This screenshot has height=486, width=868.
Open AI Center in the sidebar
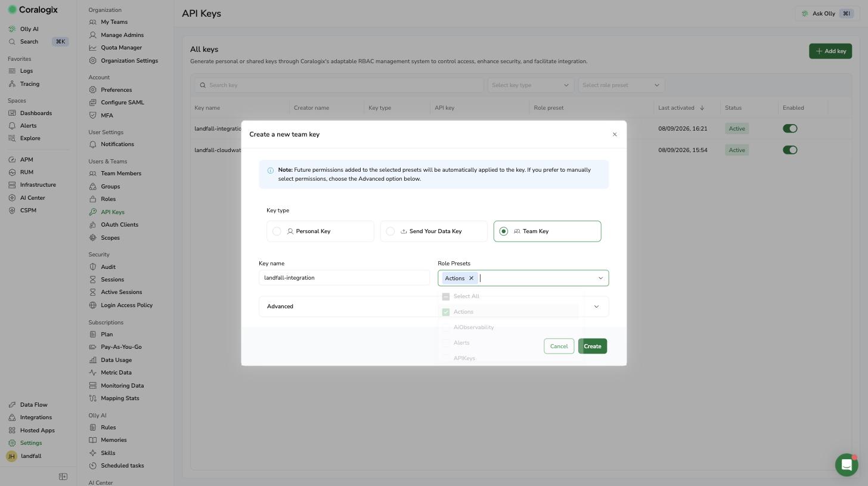pos(27,198)
